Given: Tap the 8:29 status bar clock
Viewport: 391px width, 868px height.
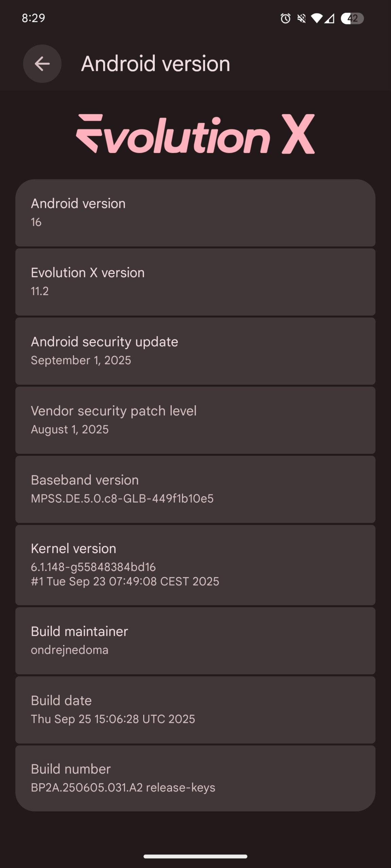Looking at the screenshot, I should (x=34, y=18).
